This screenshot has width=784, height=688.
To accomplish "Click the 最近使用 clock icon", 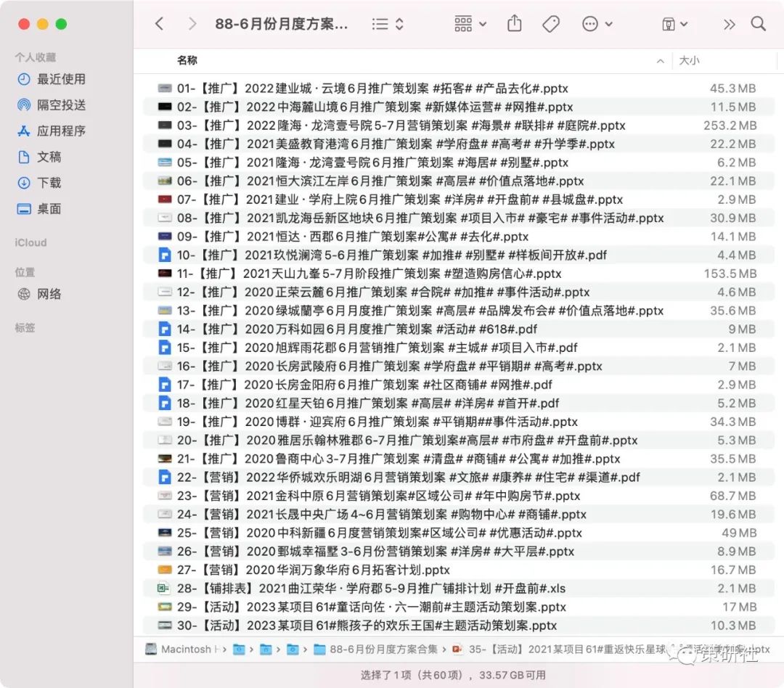I will coord(24,79).
